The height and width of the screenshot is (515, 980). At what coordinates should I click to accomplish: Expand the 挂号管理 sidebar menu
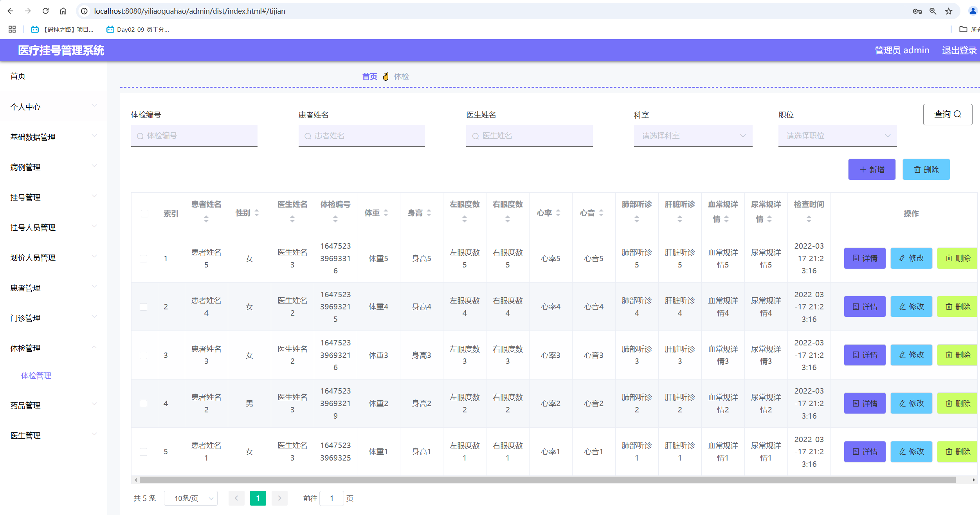tap(54, 197)
